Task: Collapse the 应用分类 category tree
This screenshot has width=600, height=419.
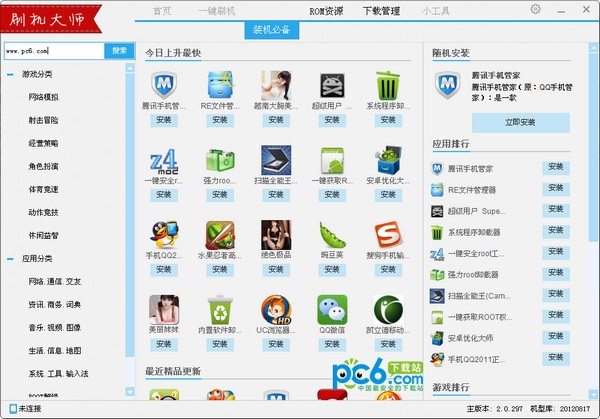Action: [10, 259]
